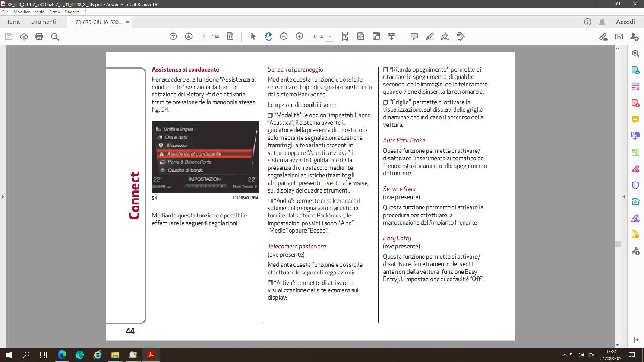This screenshot has height=362, width=644.
Task: Collapse the right tools pane arrow
Action: pyautogui.click(x=624, y=196)
